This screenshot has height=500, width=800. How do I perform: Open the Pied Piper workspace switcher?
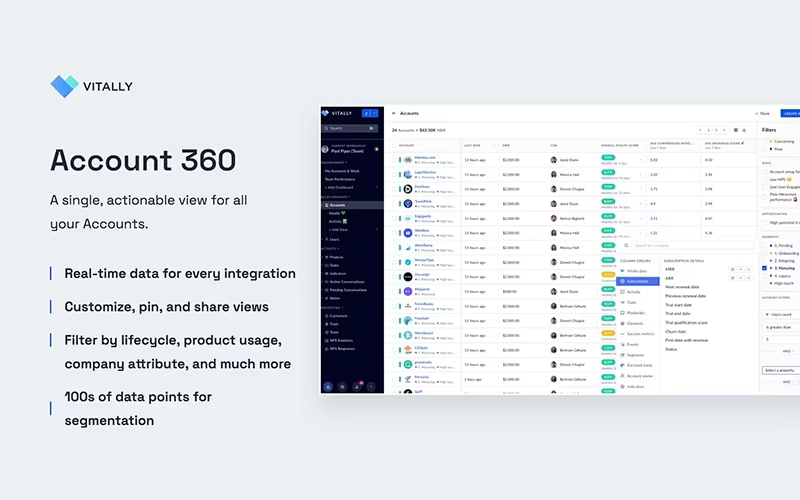click(350, 148)
